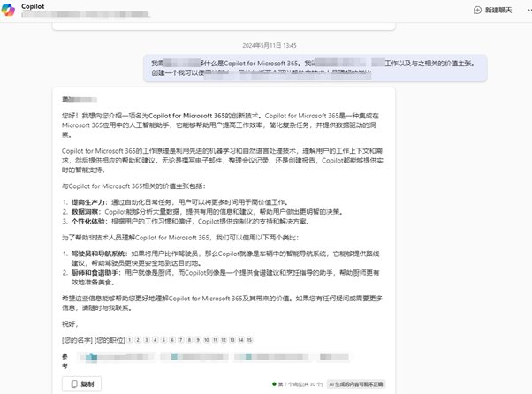Screen dimensions: 532x394
Task: Click the 参考 references label
Action: (65, 361)
